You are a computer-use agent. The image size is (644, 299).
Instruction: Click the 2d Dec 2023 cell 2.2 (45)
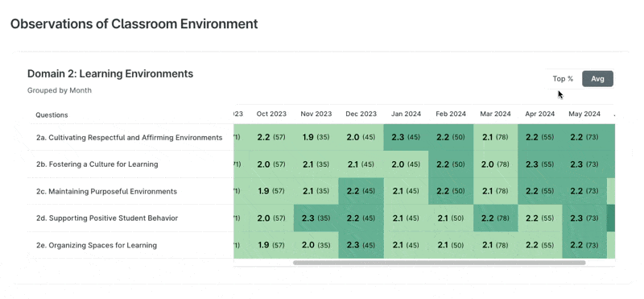tap(361, 218)
